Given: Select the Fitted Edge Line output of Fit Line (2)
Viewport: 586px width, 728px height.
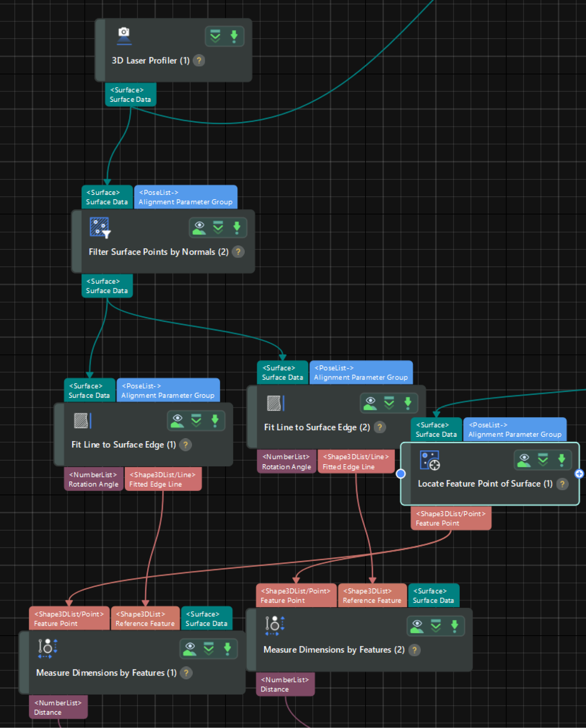Looking at the screenshot, I should pyautogui.click(x=356, y=462).
